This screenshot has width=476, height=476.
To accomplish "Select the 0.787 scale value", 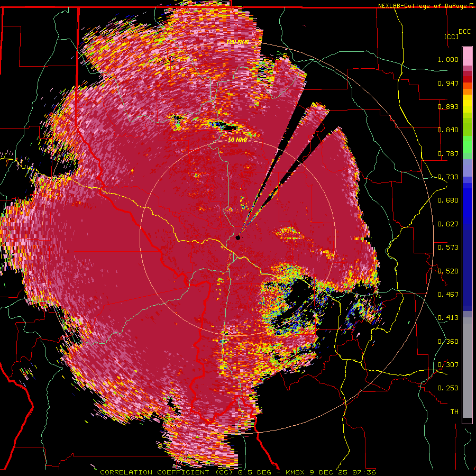I will (448, 153).
